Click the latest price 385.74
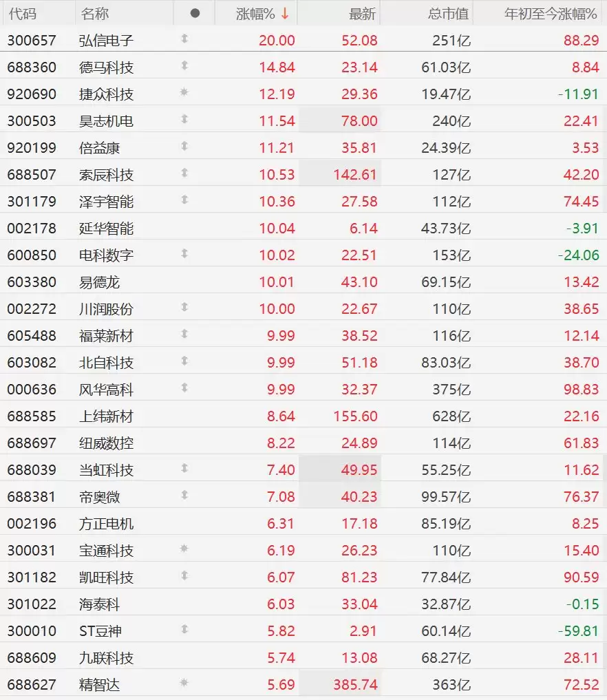Image resolution: width=607 pixels, height=700 pixels. (x=355, y=685)
